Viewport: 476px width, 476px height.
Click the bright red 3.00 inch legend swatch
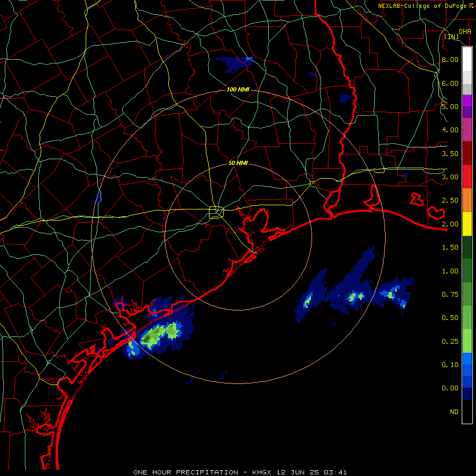click(467, 177)
